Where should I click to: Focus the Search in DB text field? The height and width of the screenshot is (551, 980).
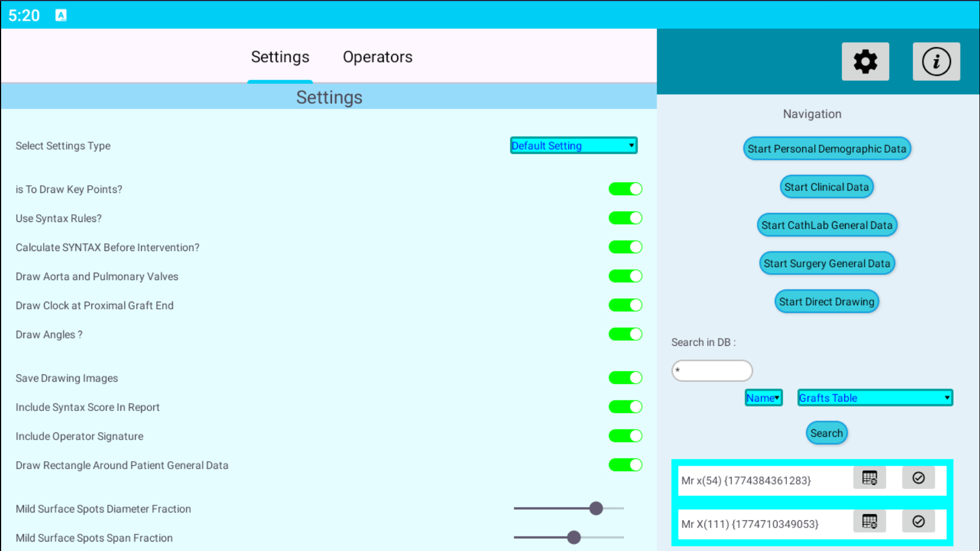[712, 371]
